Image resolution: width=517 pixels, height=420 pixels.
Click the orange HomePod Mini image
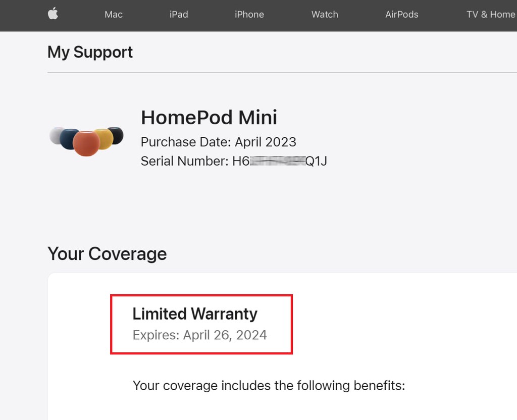point(86,143)
